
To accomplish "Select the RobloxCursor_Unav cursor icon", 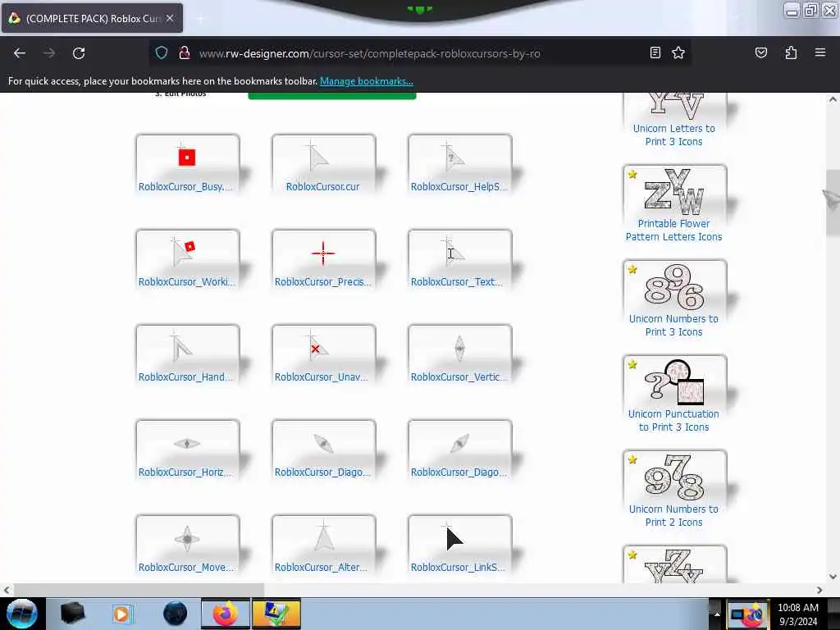I will point(319,347).
